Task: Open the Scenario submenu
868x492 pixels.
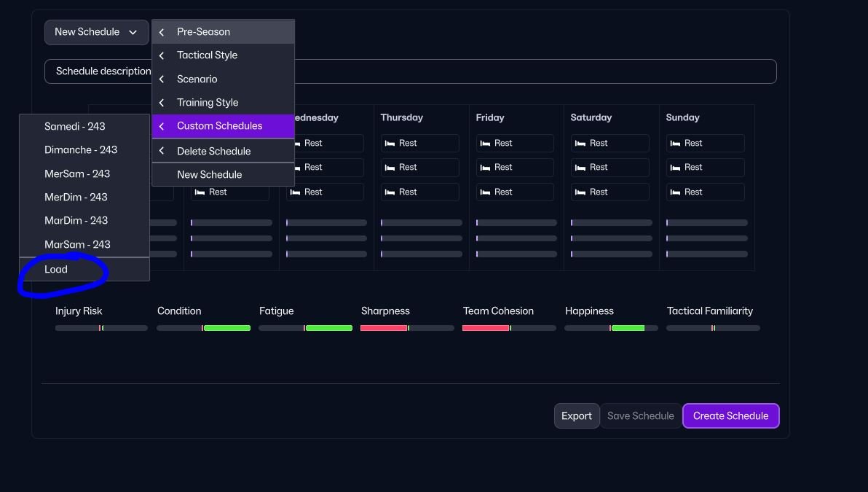Action: [223, 79]
